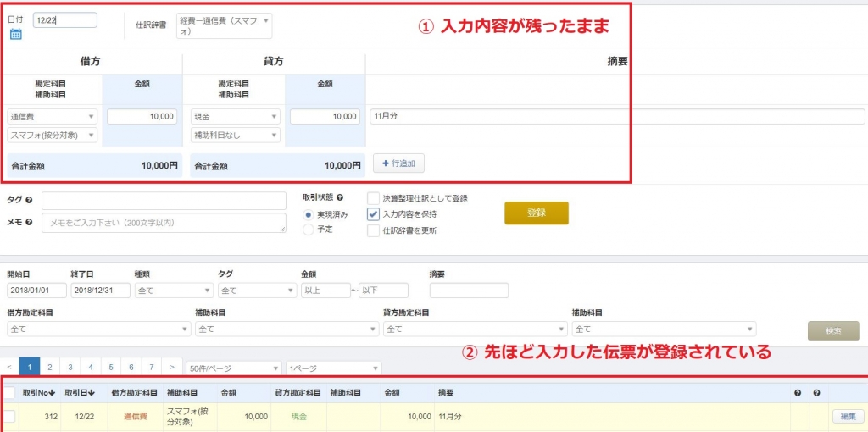
Task: Uncheck 入力内容を保持 checkbox
Action: [373, 214]
